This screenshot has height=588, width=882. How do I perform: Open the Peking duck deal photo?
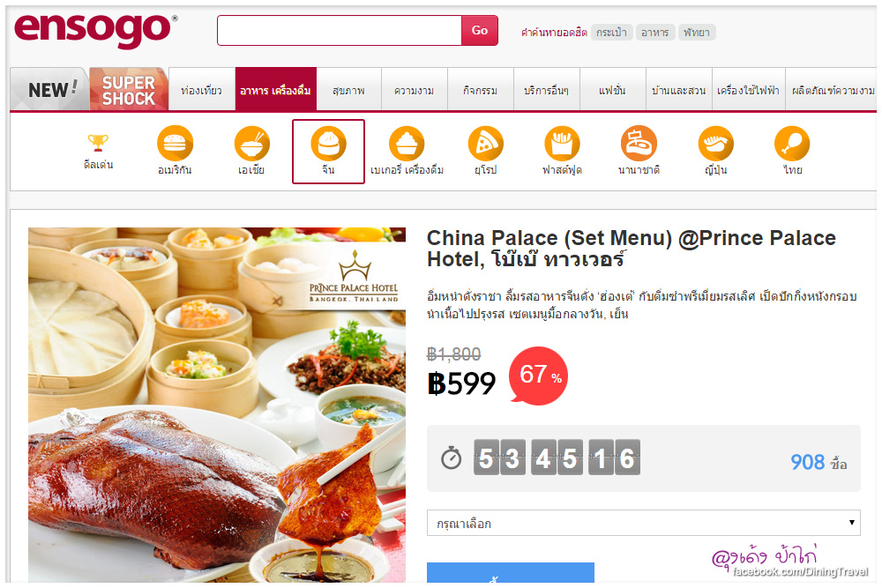click(x=217, y=405)
